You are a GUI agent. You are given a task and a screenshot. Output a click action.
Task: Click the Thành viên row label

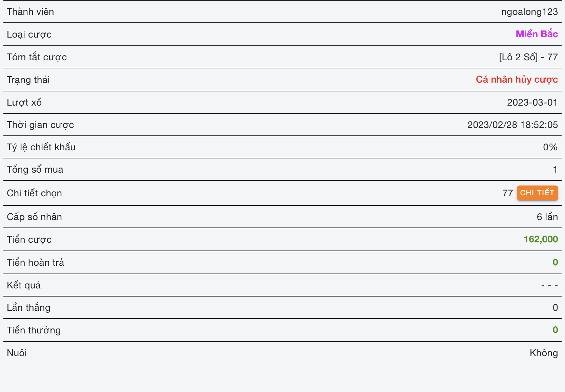click(30, 12)
